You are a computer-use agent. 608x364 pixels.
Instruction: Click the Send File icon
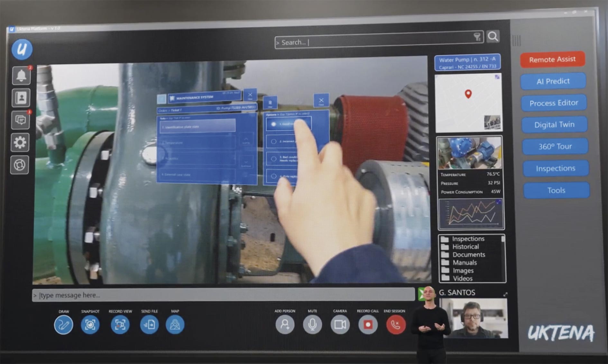coord(149,324)
